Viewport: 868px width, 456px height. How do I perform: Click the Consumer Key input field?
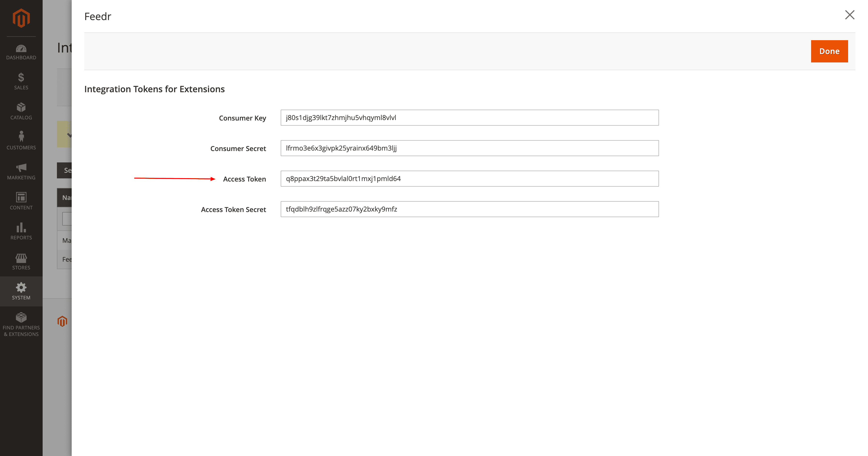pos(469,118)
